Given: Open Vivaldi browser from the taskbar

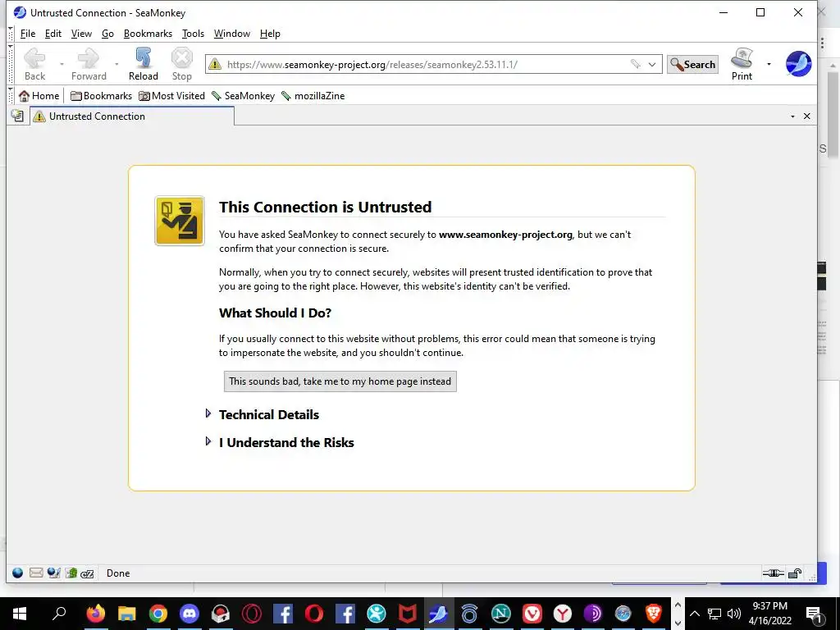Looking at the screenshot, I should (x=532, y=614).
